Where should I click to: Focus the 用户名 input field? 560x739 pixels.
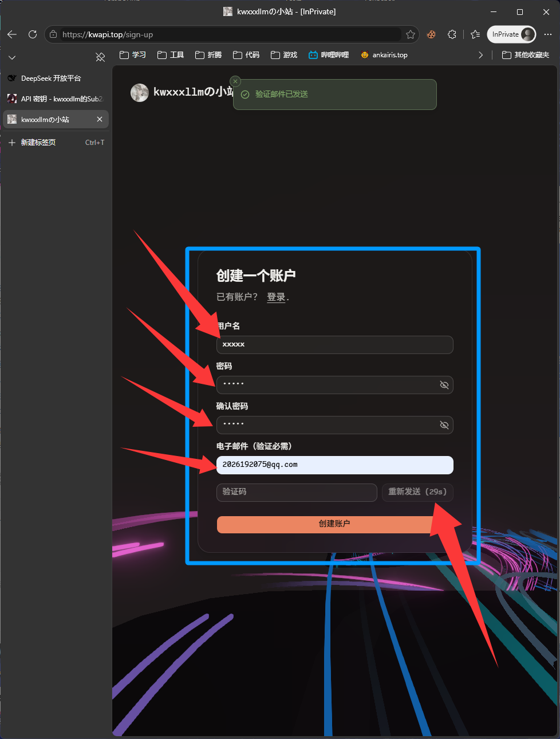pos(335,345)
